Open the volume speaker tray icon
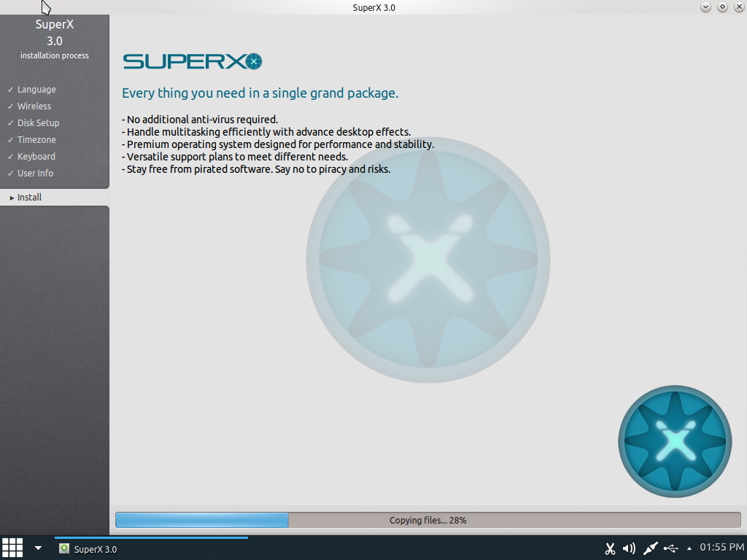747x560 pixels. pyautogui.click(x=629, y=548)
